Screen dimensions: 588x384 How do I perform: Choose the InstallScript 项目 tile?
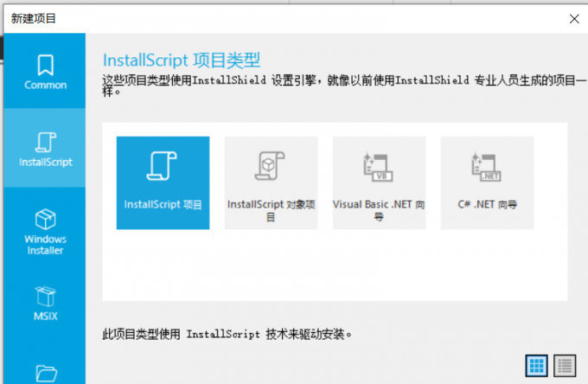[x=163, y=182]
